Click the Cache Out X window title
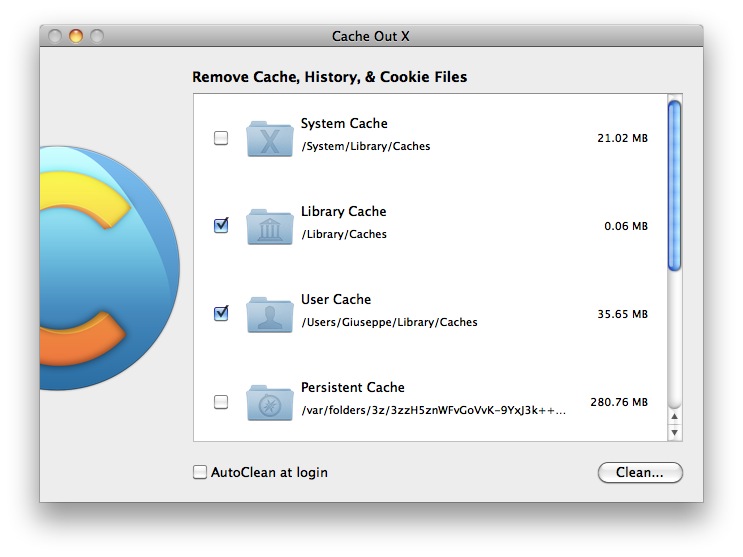Viewport: 743px width, 557px height. click(371, 36)
